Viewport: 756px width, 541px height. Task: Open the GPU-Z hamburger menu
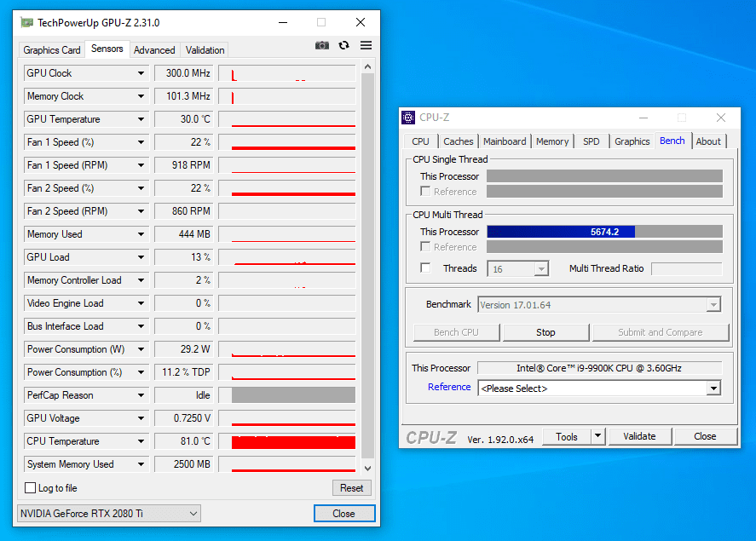(x=366, y=45)
